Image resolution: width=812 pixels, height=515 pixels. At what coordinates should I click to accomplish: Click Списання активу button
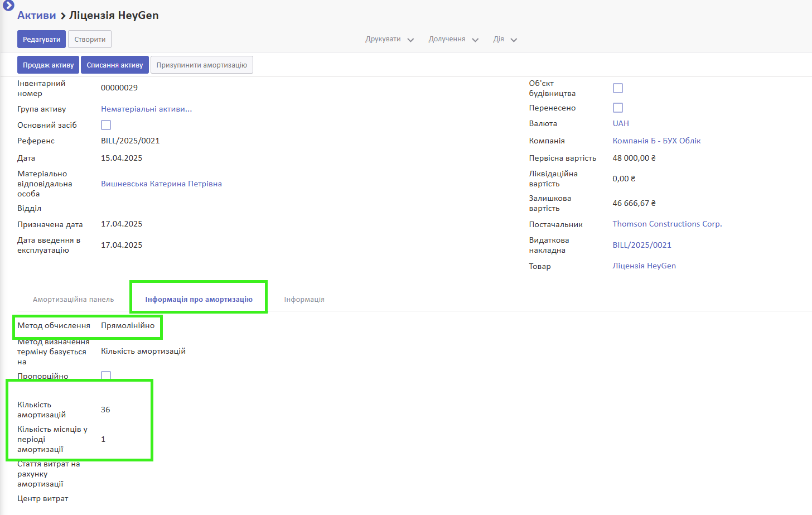[x=115, y=65]
